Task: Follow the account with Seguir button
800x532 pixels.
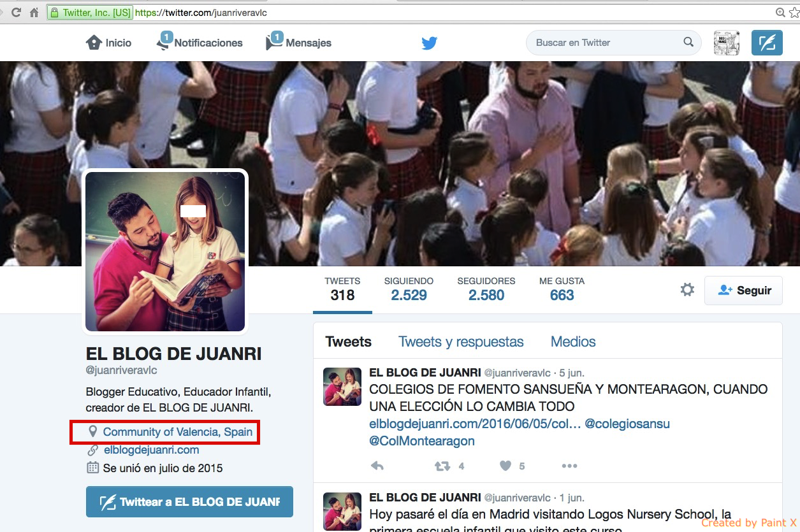Action: [x=743, y=291]
